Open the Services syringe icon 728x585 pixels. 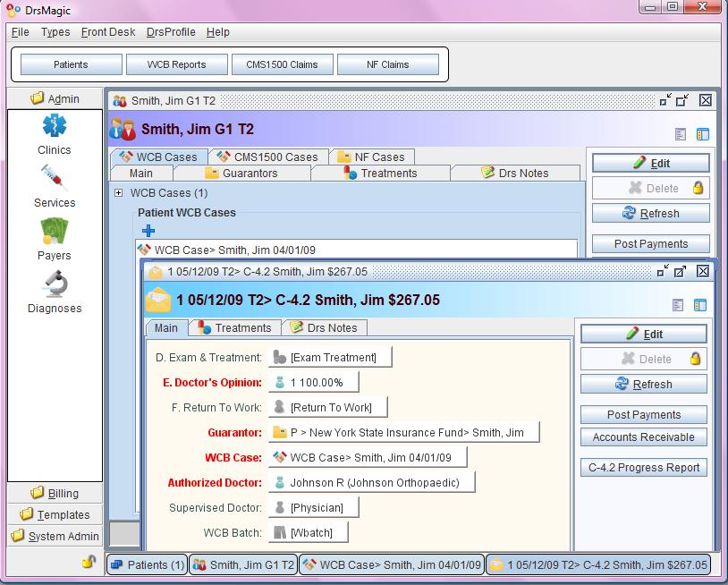click(x=55, y=178)
